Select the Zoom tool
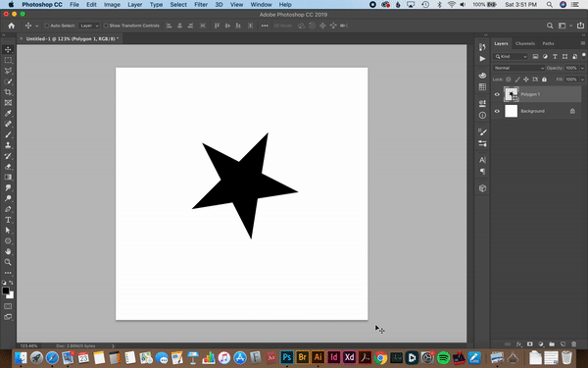This screenshot has height=368, width=588. click(x=8, y=262)
